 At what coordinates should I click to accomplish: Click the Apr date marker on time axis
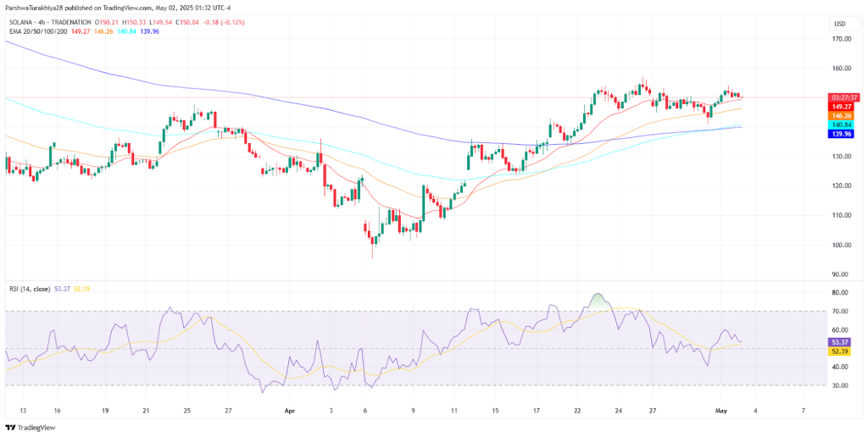click(288, 411)
